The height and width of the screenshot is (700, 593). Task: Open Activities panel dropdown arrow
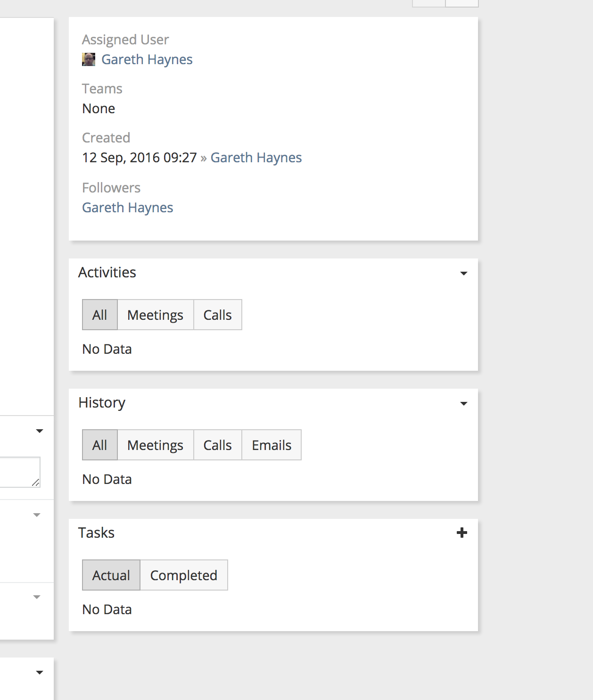[464, 274]
